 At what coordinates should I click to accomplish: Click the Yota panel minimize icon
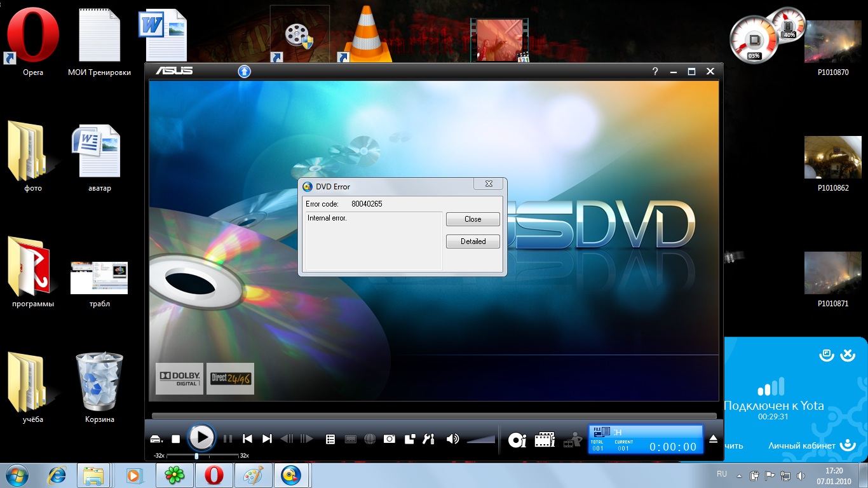pos(826,355)
